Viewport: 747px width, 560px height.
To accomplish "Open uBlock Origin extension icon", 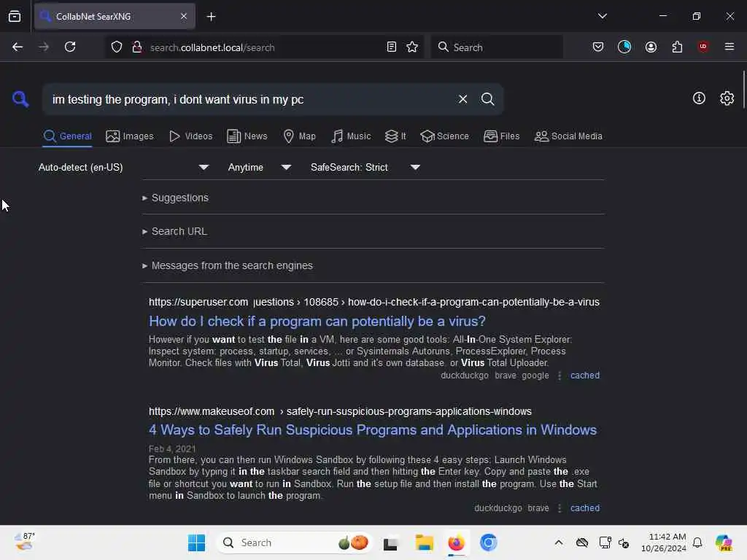I will click(703, 47).
